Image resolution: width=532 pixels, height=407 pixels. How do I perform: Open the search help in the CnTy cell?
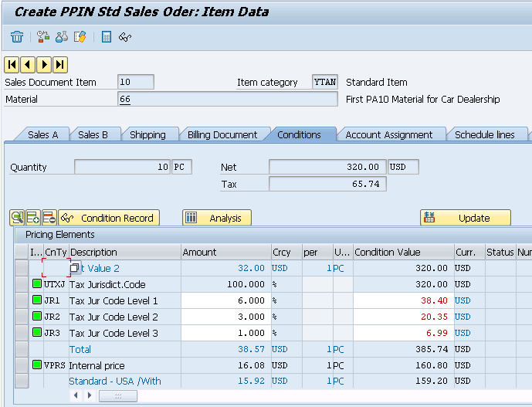[x=75, y=268]
